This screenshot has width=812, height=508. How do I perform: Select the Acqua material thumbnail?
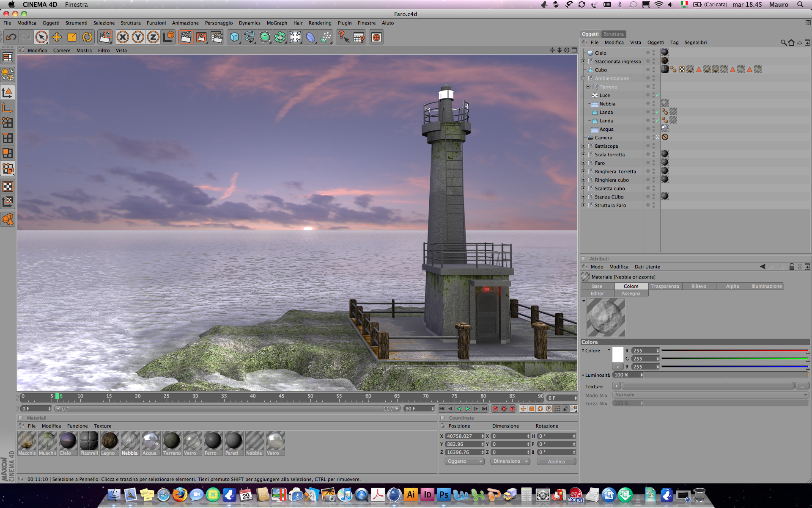(151, 441)
